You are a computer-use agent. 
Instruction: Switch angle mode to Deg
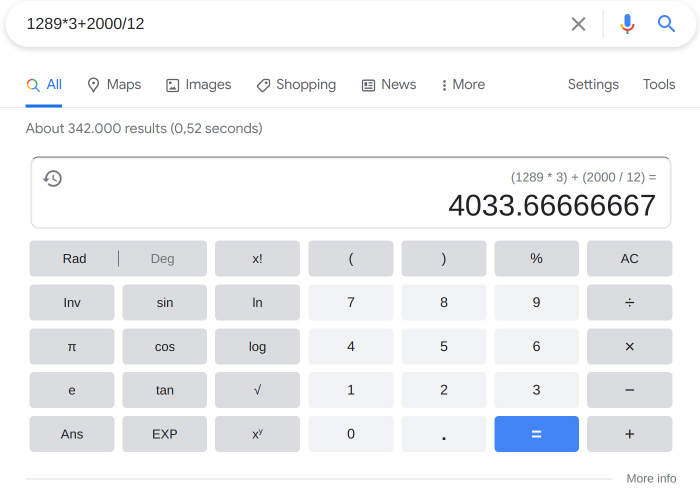point(162,259)
